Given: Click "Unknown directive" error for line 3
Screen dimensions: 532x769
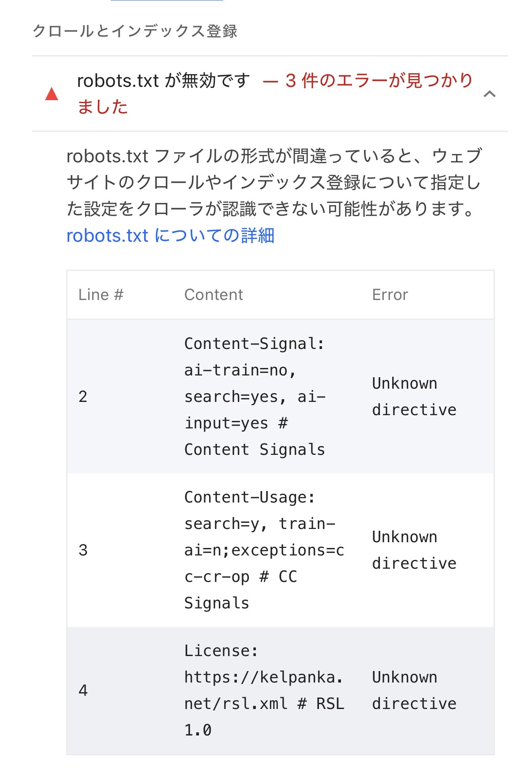Looking at the screenshot, I should [414, 550].
